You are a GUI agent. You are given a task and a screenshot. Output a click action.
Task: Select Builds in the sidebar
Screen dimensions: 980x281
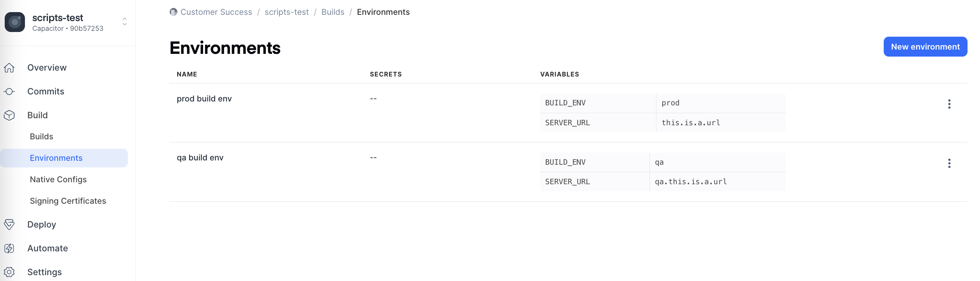pos(41,137)
